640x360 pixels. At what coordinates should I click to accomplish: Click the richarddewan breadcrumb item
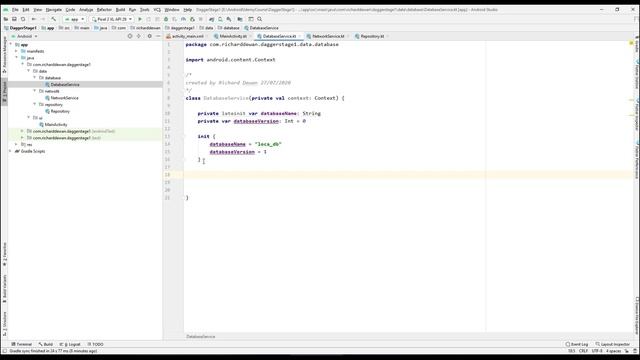pos(145,28)
